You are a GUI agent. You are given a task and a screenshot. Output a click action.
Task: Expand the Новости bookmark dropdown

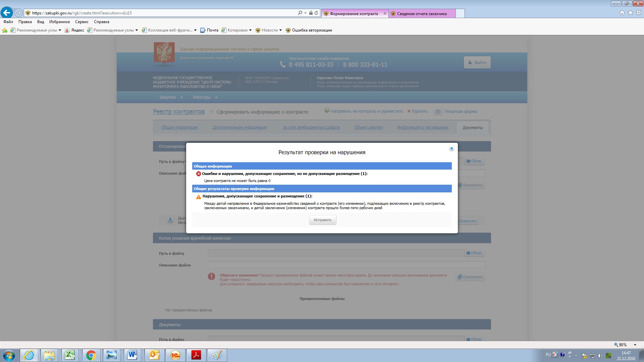(280, 30)
